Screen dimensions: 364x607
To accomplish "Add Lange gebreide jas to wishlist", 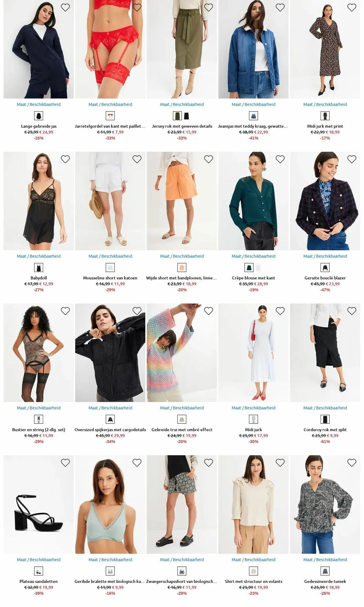I will [65, 8].
